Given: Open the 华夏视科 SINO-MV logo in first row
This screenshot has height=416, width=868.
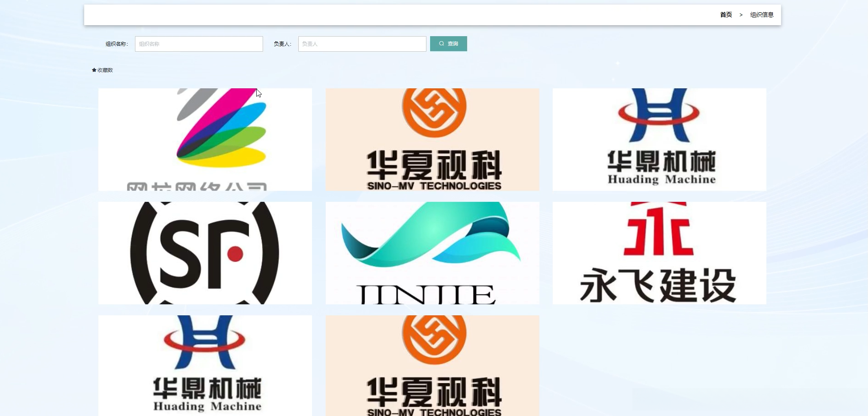Looking at the screenshot, I should (432, 139).
